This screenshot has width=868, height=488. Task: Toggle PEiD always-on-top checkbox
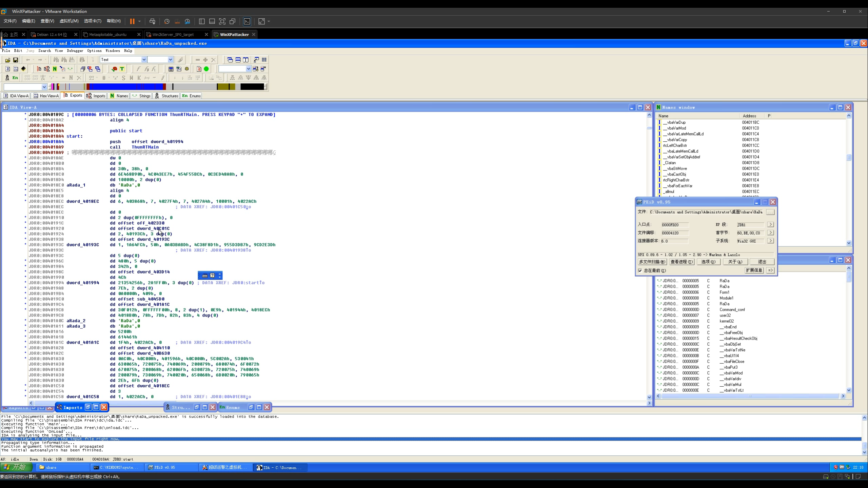640,270
